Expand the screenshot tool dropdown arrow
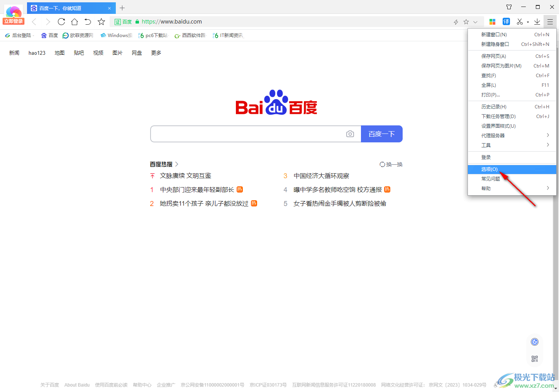 tap(528, 22)
